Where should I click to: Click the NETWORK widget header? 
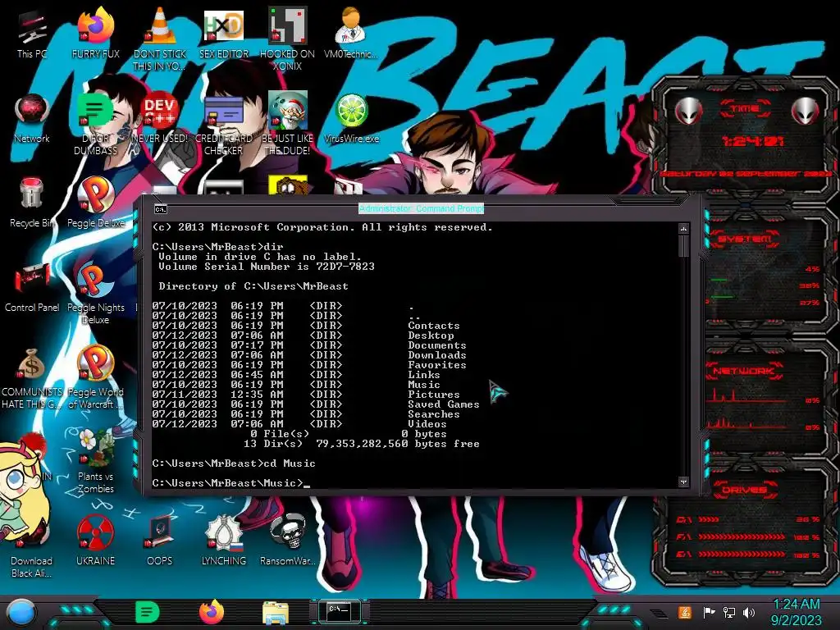(745, 370)
